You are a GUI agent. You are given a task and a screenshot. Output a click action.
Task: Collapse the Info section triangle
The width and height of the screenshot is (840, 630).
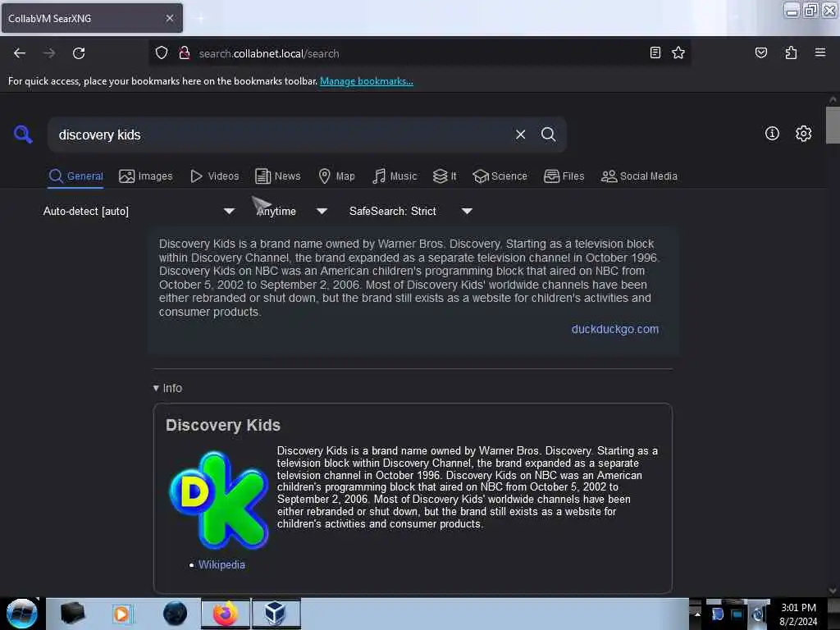pos(156,388)
